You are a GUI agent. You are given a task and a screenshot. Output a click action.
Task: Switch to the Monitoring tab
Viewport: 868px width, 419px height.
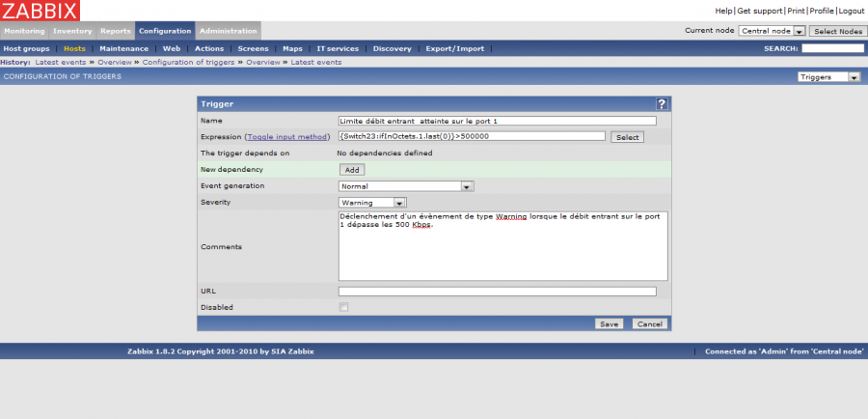click(x=24, y=31)
